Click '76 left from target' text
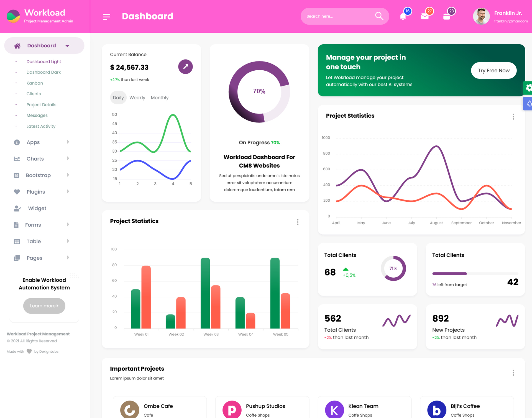 click(450, 285)
